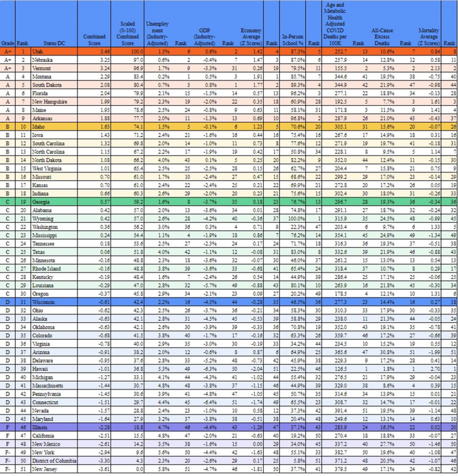Screen dimensions: 458x476
Task: Select the In-Person School % column header
Action: pos(293,39)
